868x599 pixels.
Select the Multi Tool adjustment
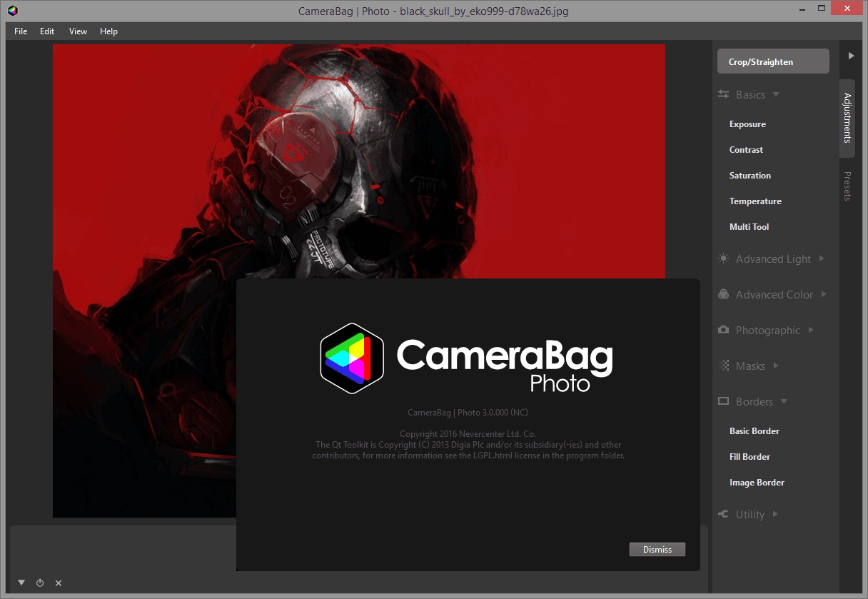[x=749, y=227]
